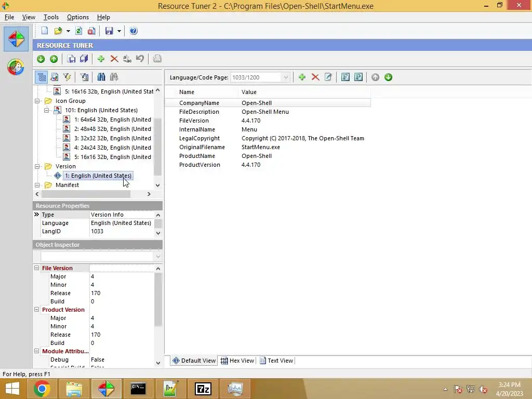
Task: Click the grayed Find Next binoculars icon
Action: pyautogui.click(x=114, y=77)
